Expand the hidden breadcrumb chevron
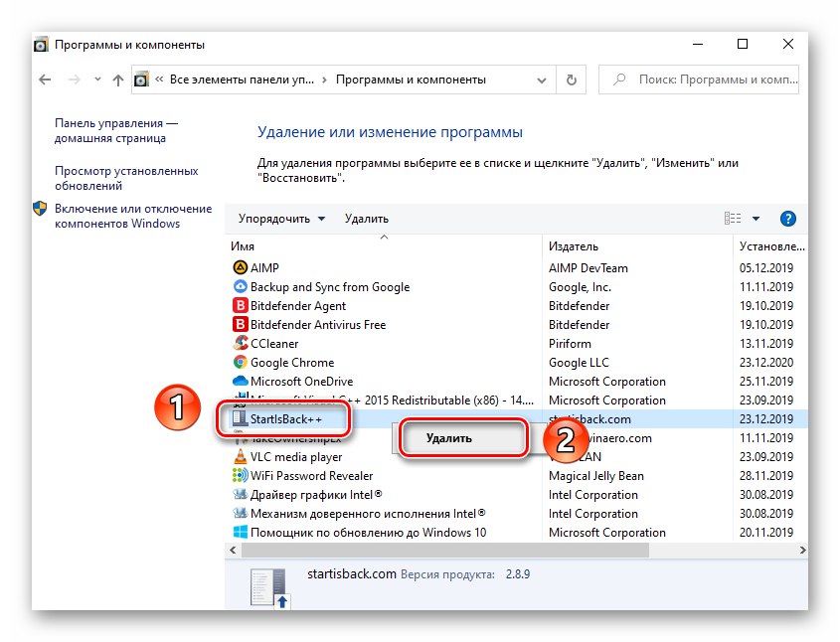 click(x=159, y=80)
